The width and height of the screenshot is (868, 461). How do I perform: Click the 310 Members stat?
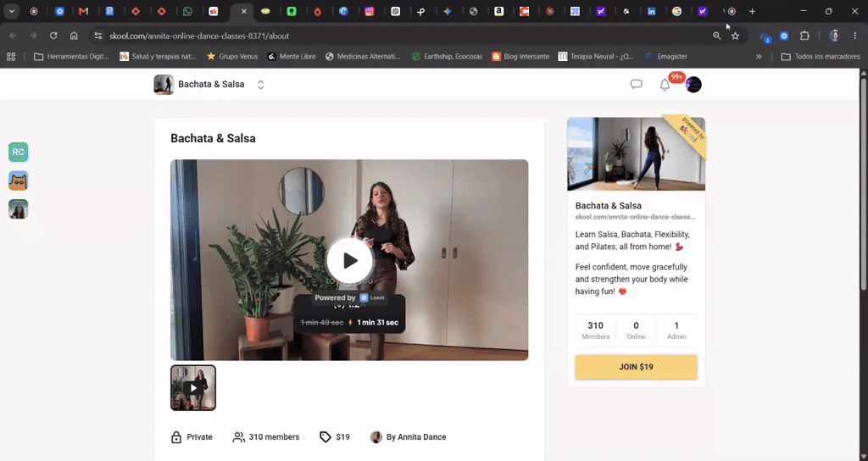point(596,330)
